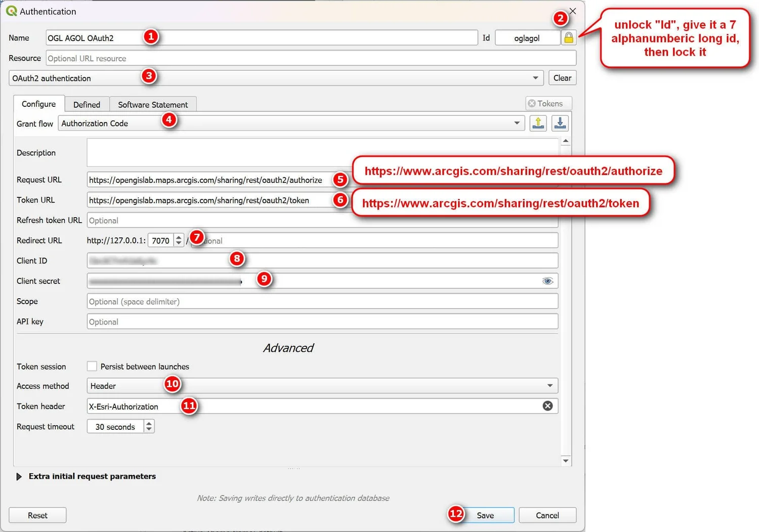Open the Access method dropdown
Viewport: 759px width, 532px height.
click(550, 386)
